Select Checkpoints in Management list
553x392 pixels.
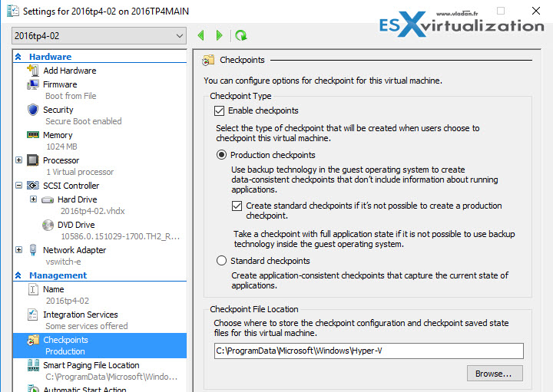tap(100, 345)
